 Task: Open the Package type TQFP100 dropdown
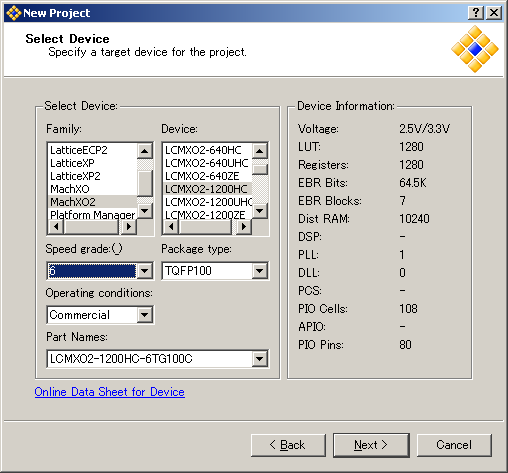[260, 271]
